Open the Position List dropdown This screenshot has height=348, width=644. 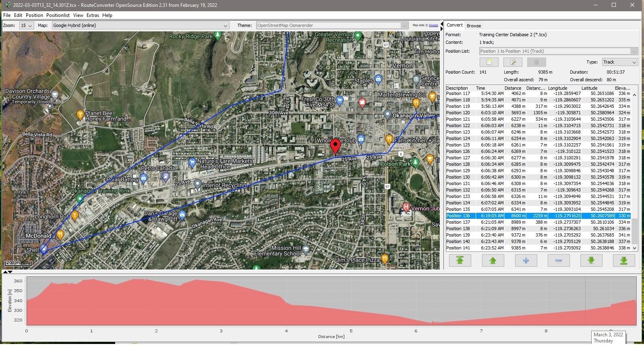[559, 51]
